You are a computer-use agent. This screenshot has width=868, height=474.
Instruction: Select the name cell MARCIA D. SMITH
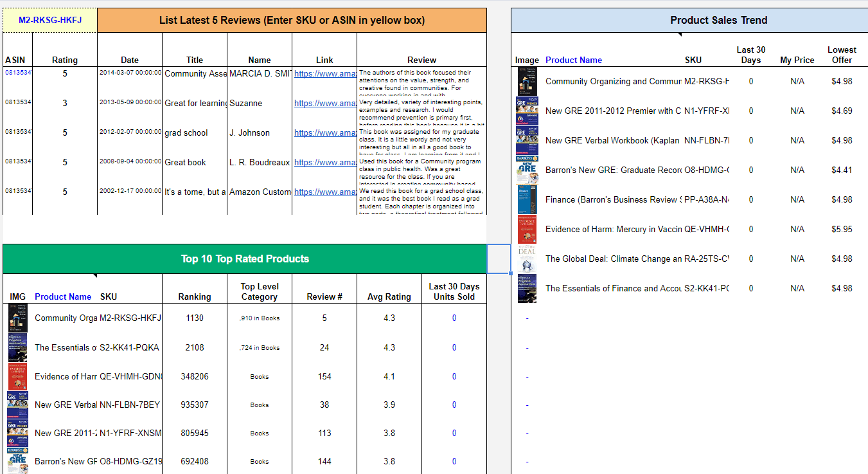pos(260,74)
